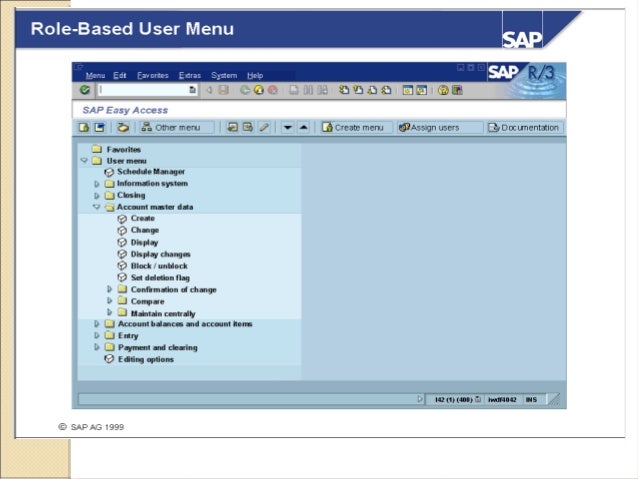The image size is (638, 479).
Task: Click the control menu icon at title bar left
Action: click(x=79, y=67)
